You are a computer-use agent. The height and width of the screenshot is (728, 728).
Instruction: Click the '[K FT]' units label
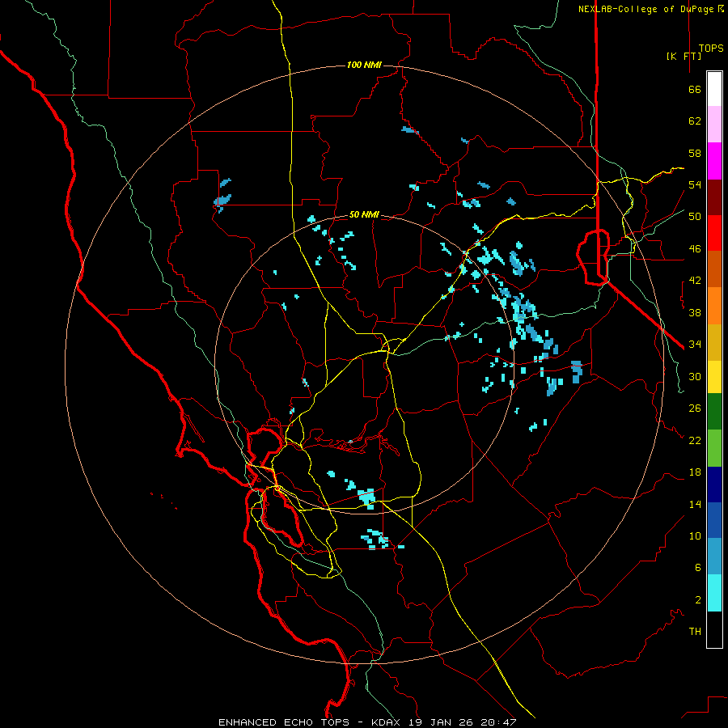684,56
